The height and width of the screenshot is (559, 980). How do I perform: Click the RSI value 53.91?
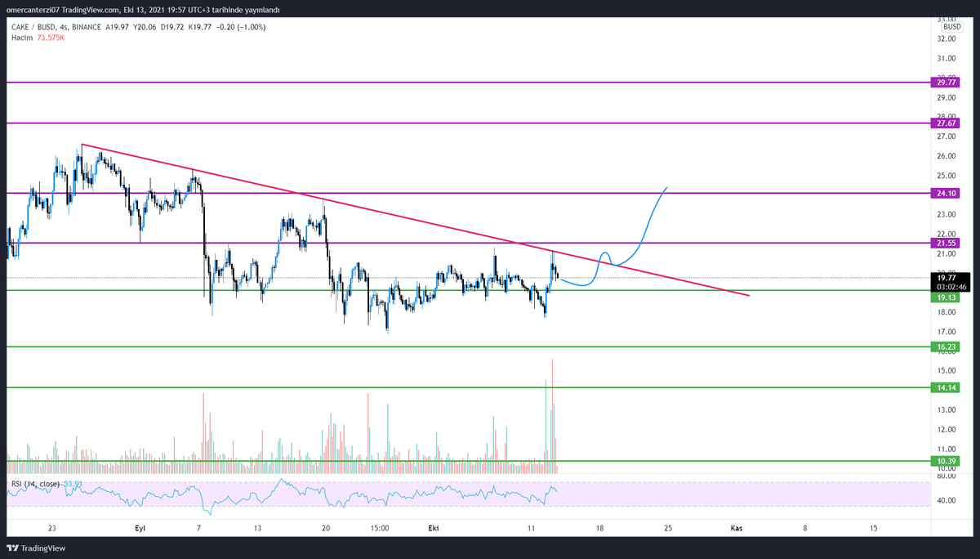pos(73,485)
